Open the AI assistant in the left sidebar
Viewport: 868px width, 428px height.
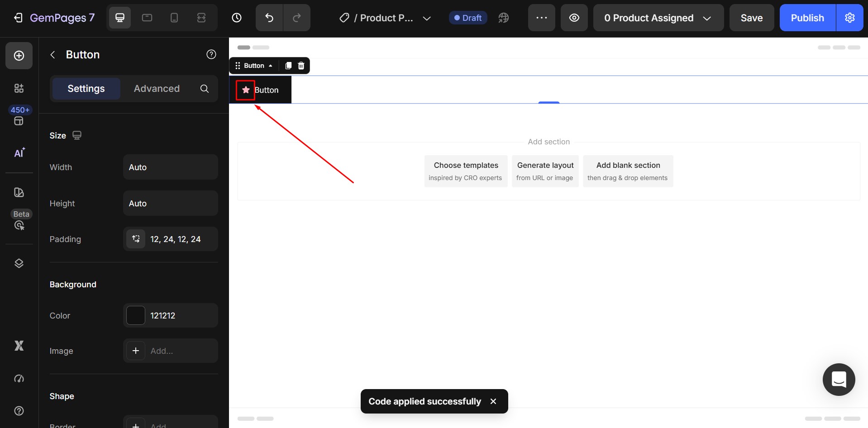click(19, 152)
